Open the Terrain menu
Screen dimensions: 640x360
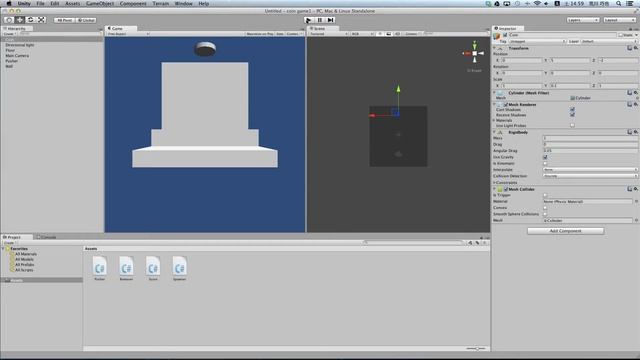(160, 4)
